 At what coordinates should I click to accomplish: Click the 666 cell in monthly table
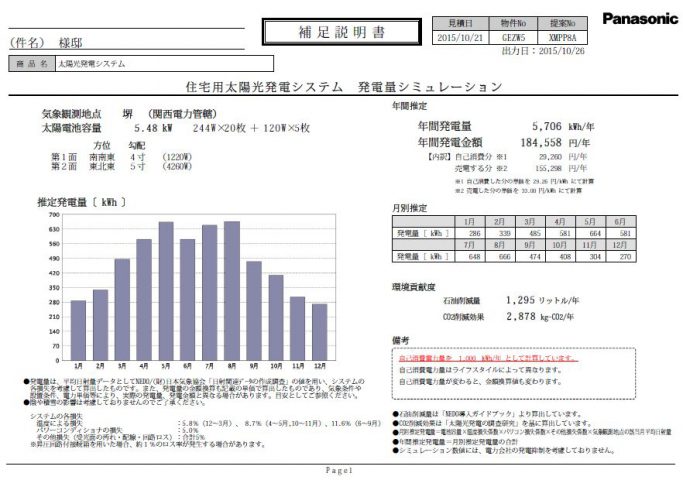(x=500, y=257)
